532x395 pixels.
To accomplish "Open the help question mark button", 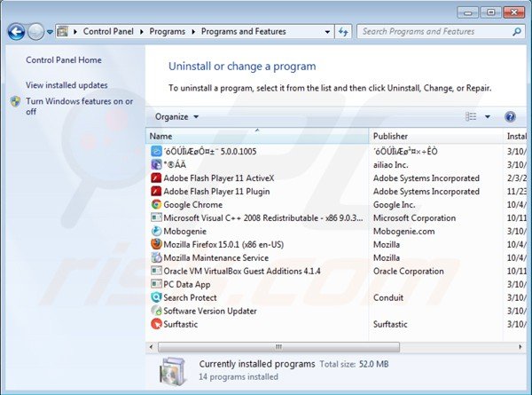I will click(x=510, y=117).
